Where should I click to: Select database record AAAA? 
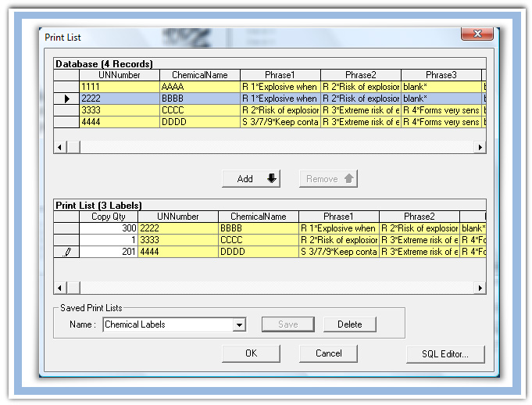199,87
